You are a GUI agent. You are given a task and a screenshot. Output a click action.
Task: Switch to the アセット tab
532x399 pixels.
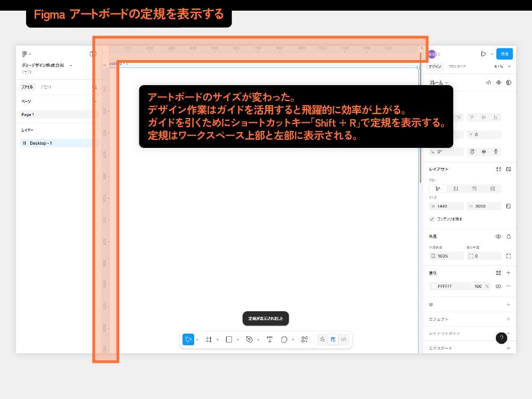(46, 87)
